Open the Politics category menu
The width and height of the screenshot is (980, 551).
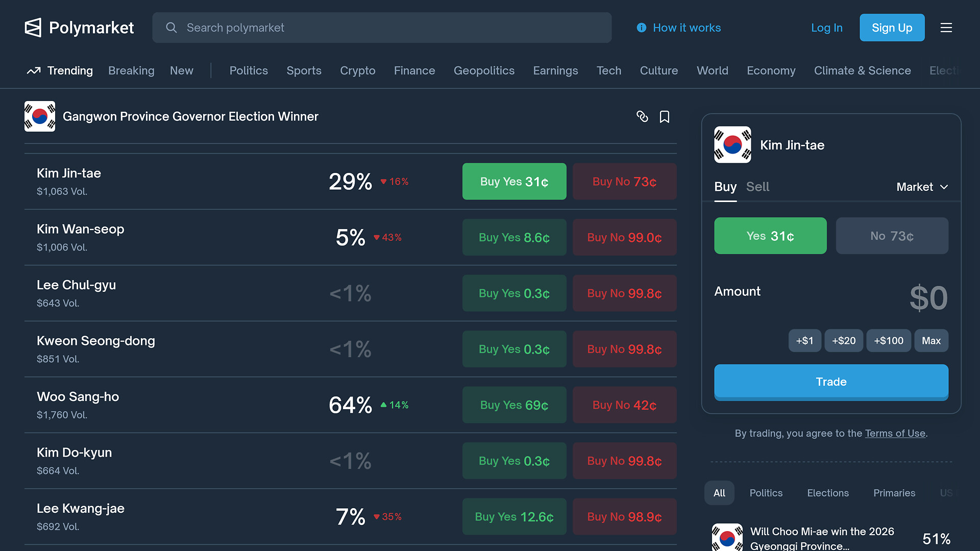[249, 71]
